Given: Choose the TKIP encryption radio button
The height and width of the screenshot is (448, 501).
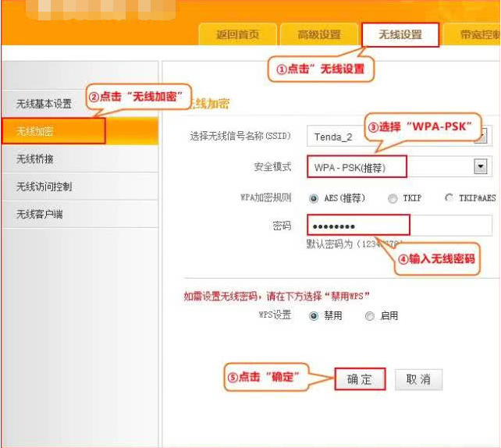Looking at the screenshot, I should (x=393, y=198).
